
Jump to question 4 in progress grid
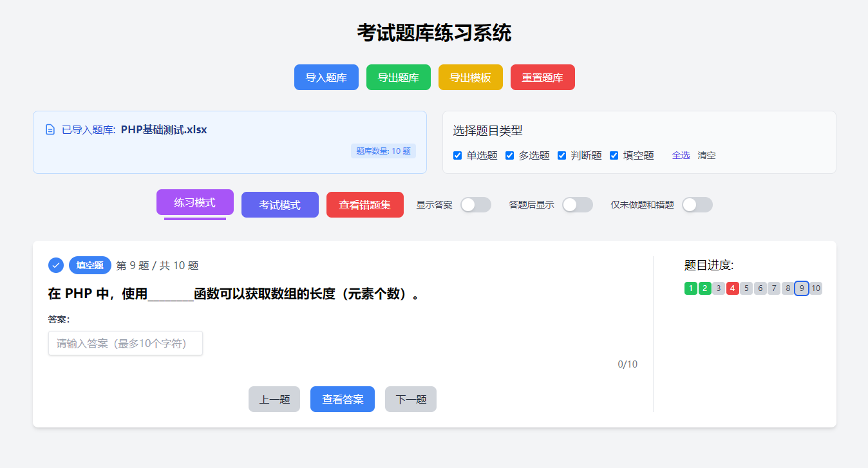[x=732, y=288]
